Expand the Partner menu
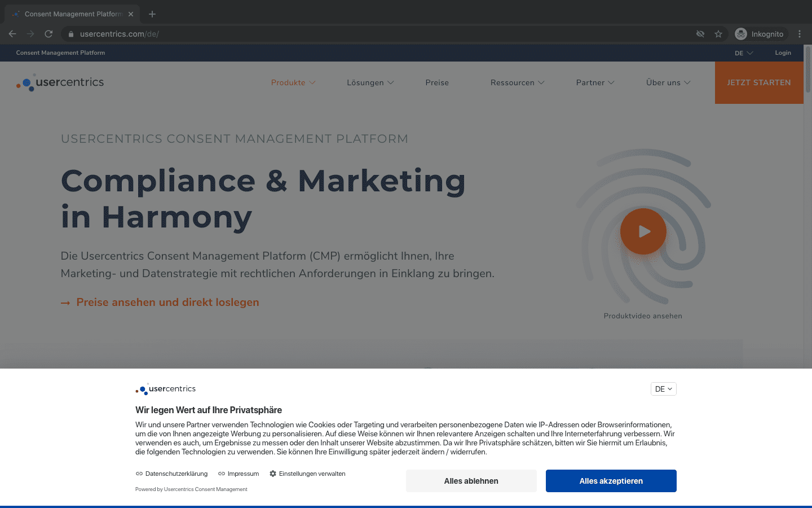 [x=595, y=82]
